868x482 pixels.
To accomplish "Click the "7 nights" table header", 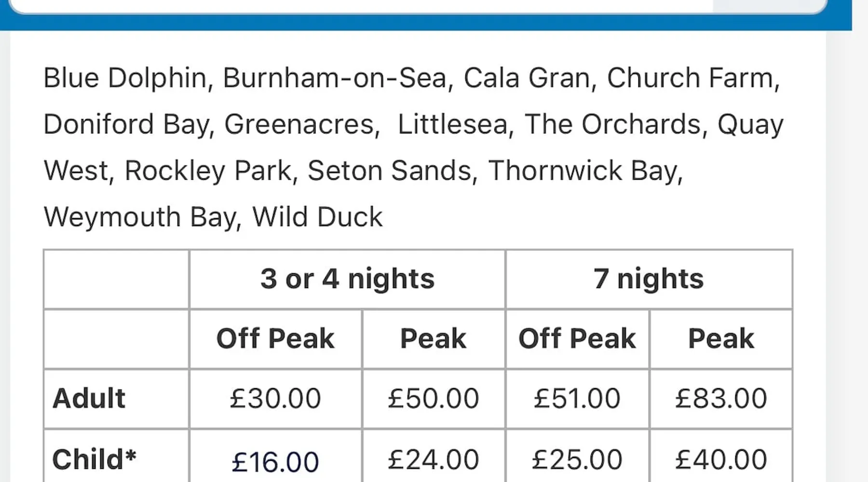I will (x=649, y=279).
